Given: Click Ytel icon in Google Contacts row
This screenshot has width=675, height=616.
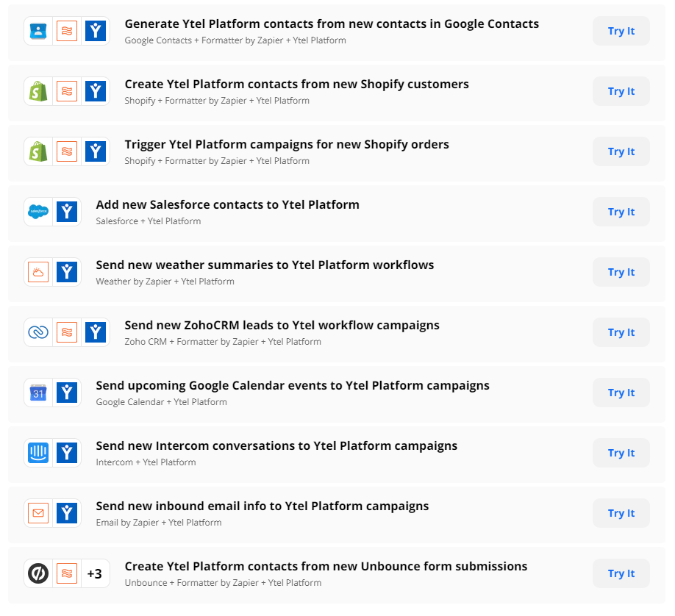Looking at the screenshot, I should [x=96, y=31].
